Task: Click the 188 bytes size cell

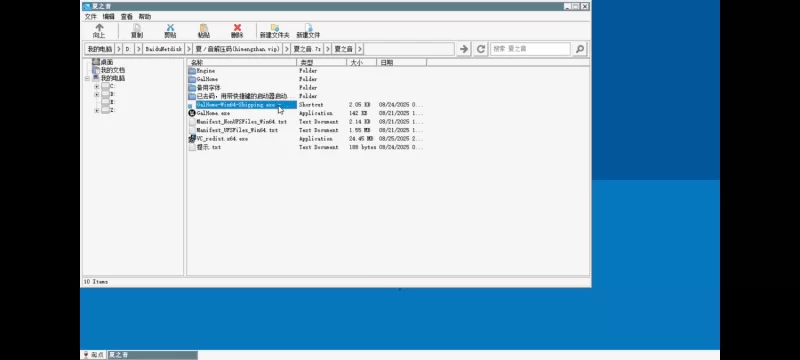Action: [362, 147]
